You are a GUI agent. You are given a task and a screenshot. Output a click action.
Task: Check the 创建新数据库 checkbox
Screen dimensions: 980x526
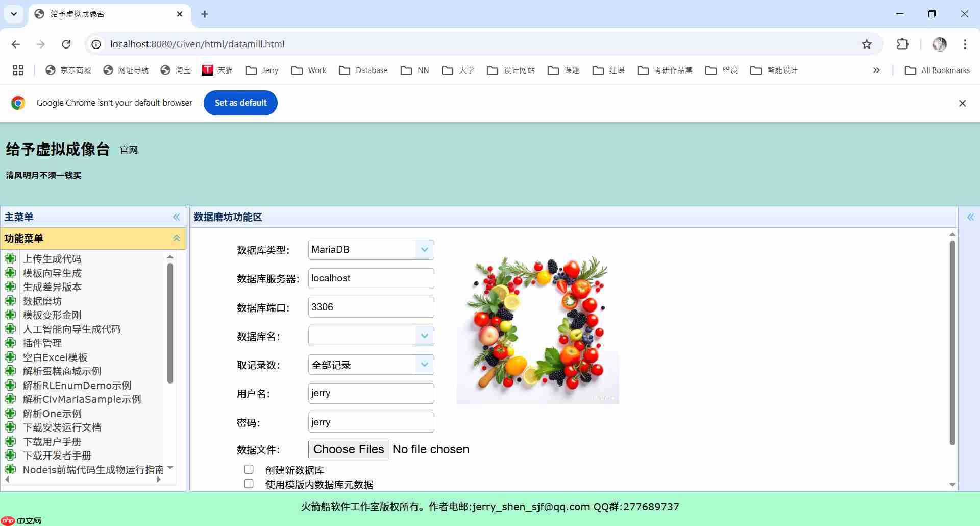pyautogui.click(x=249, y=469)
